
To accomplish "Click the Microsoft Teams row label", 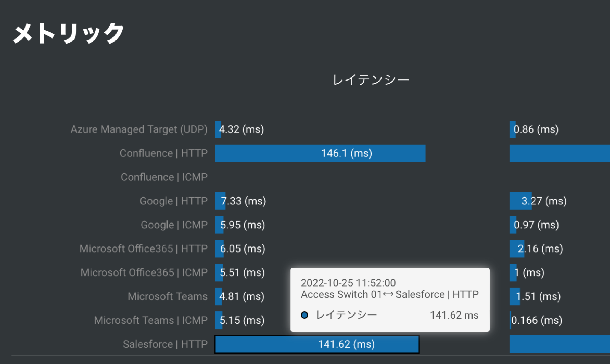I will click(x=167, y=296).
